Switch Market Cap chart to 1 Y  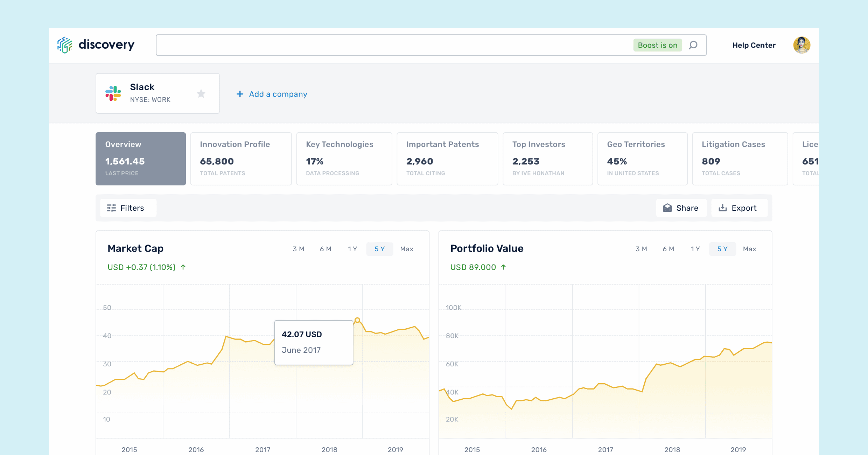352,249
